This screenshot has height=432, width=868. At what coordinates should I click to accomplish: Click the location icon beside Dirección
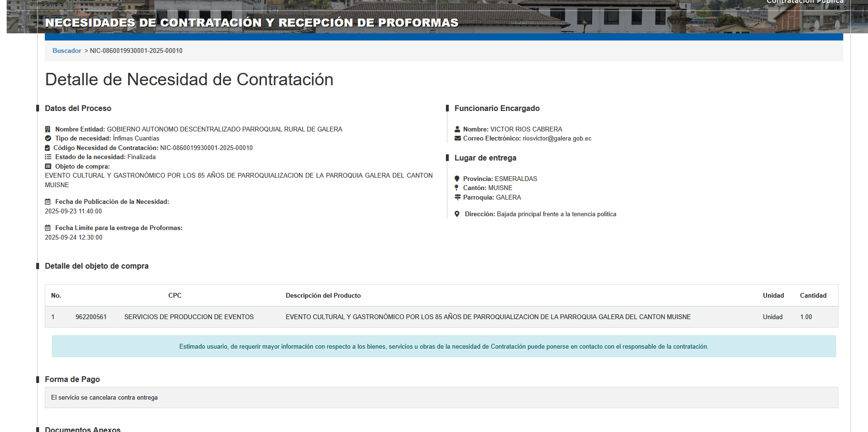(x=457, y=214)
